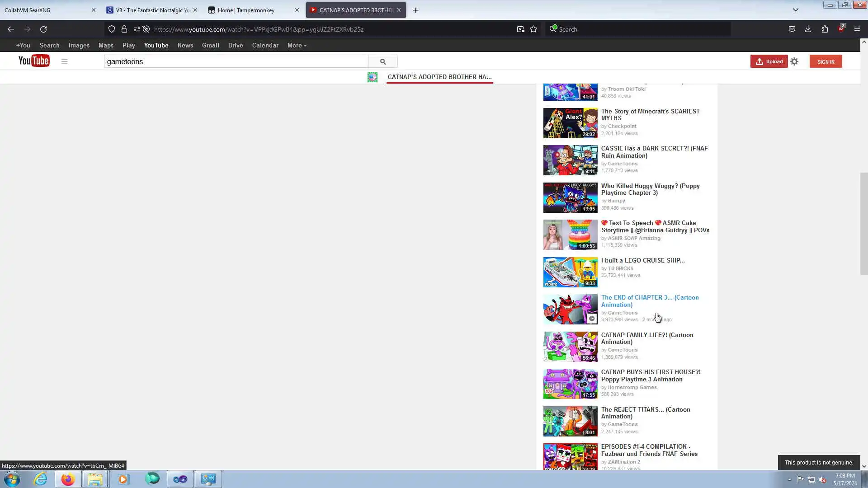
Task: Toggle picture-in-picture icon in address bar
Action: click(520, 29)
